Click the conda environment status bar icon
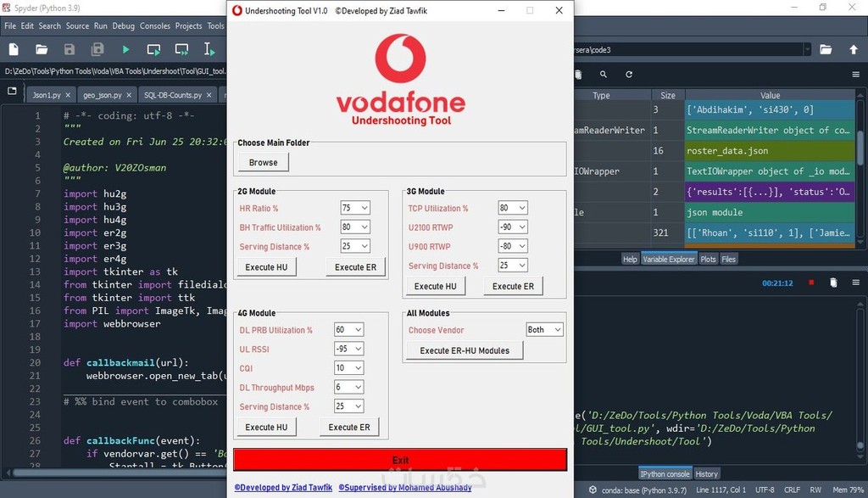This screenshot has height=498, width=868. (x=593, y=490)
